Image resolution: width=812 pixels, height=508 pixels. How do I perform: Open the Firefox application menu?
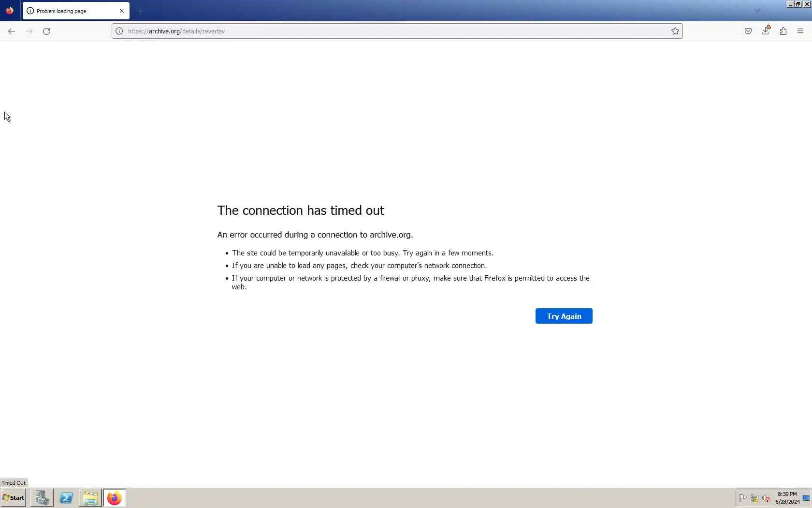800,31
